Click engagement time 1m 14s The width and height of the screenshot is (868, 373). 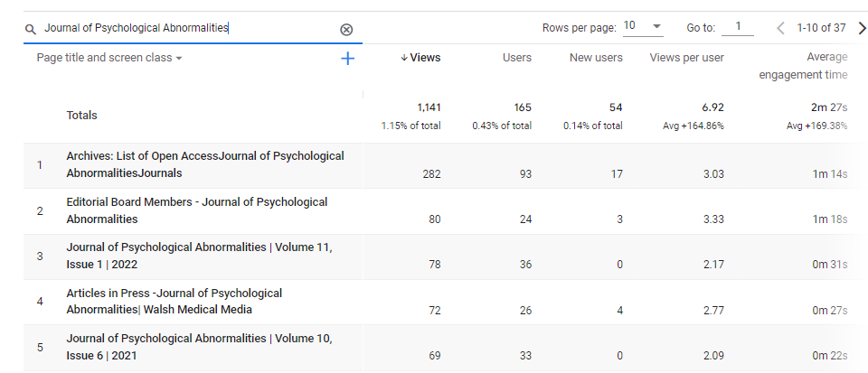[x=830, y=174]
